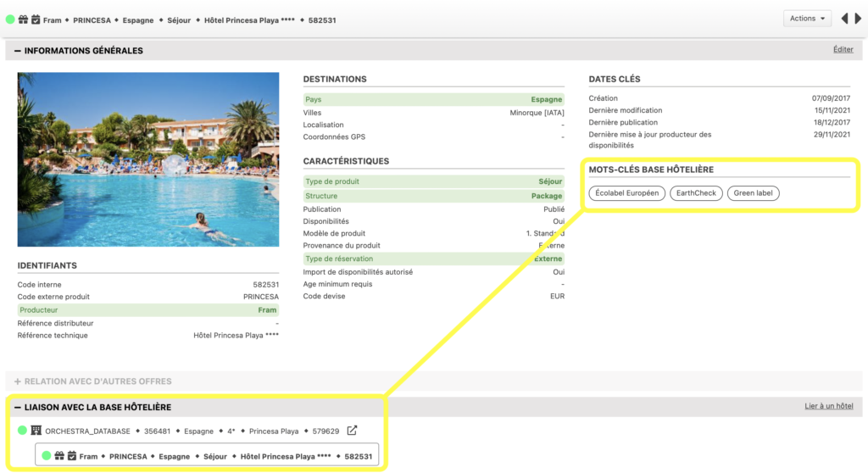Viewport: 868px width, 473px height.
Task: Click the hotel building icon beside ORCHESTRA_DATABASE
Action: coord(36,431)
